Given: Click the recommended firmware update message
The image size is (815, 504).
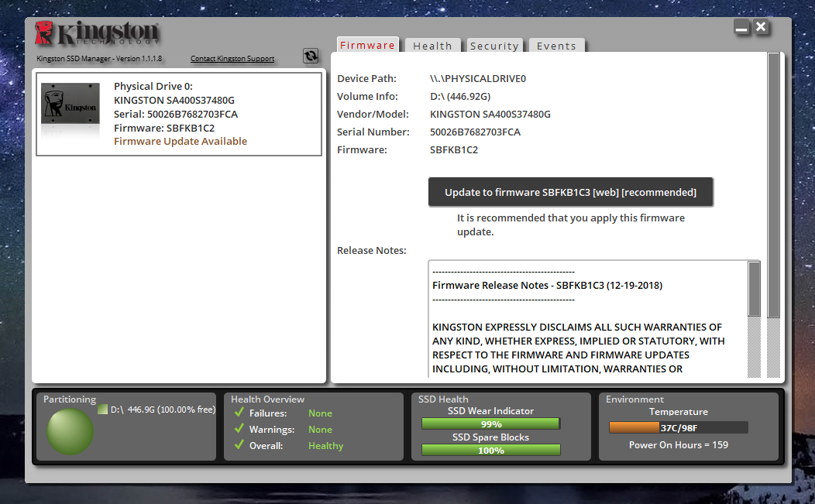Looking at the screenshot, I should click(x=571, y=225).
